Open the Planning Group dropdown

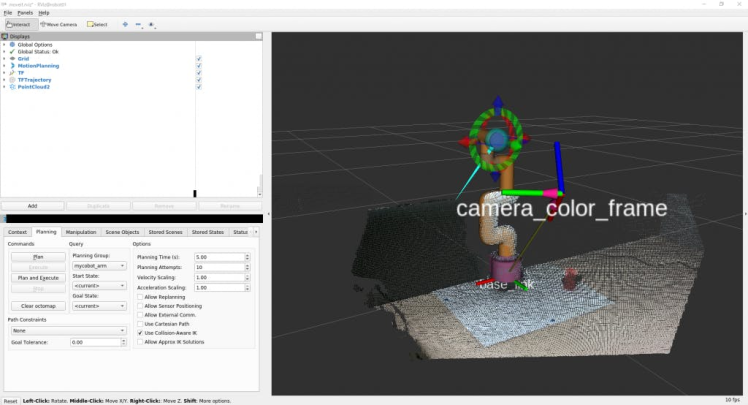[98, 266]
